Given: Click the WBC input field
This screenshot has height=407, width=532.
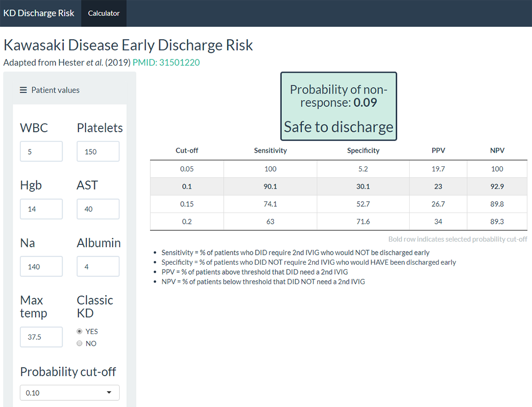Looking at the screenshot, I should [41, 152].
